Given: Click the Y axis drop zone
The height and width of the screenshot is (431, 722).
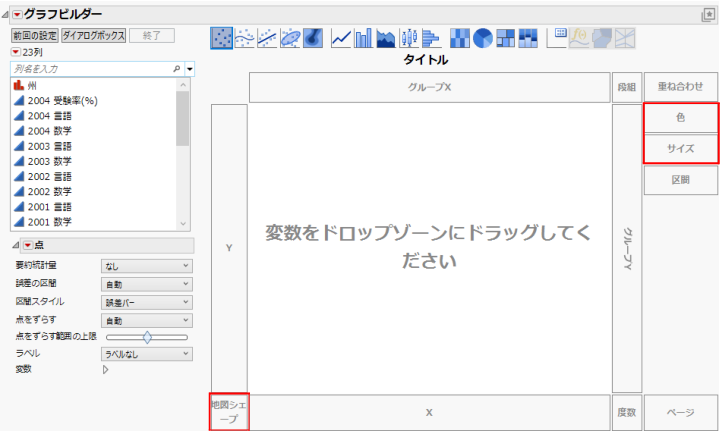Looking at the screenshot, I should click(x=229, y=248).
